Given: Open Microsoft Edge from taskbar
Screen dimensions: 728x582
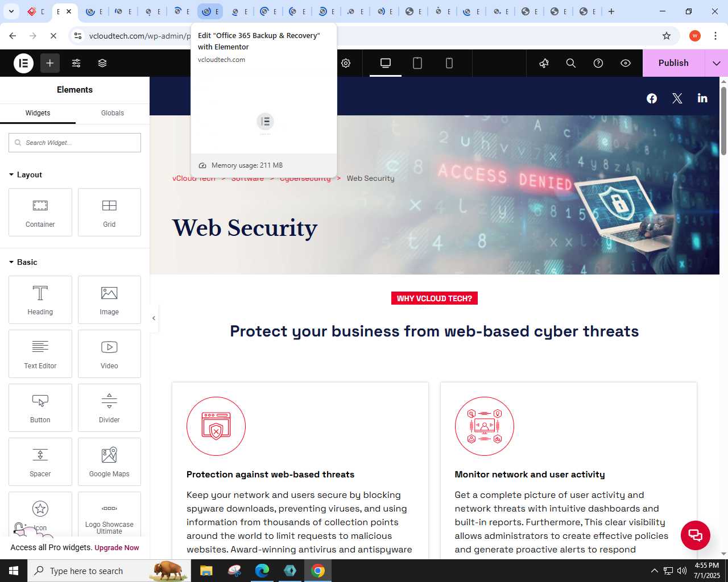Looking at the screenshot, I should click(x=262, y=571).
